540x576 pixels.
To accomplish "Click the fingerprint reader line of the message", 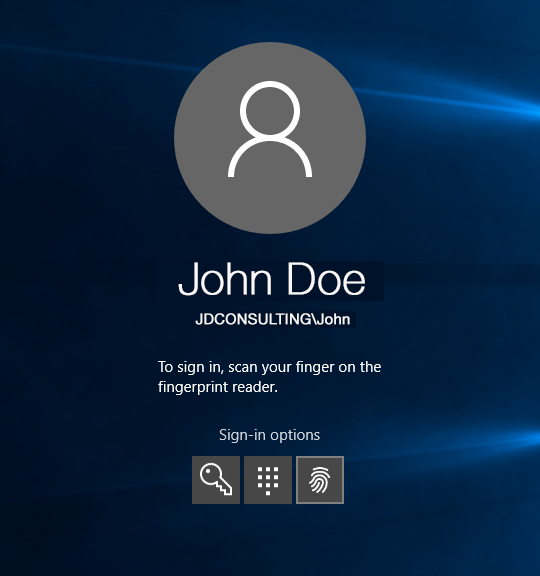I will click(x=218, y=387).
